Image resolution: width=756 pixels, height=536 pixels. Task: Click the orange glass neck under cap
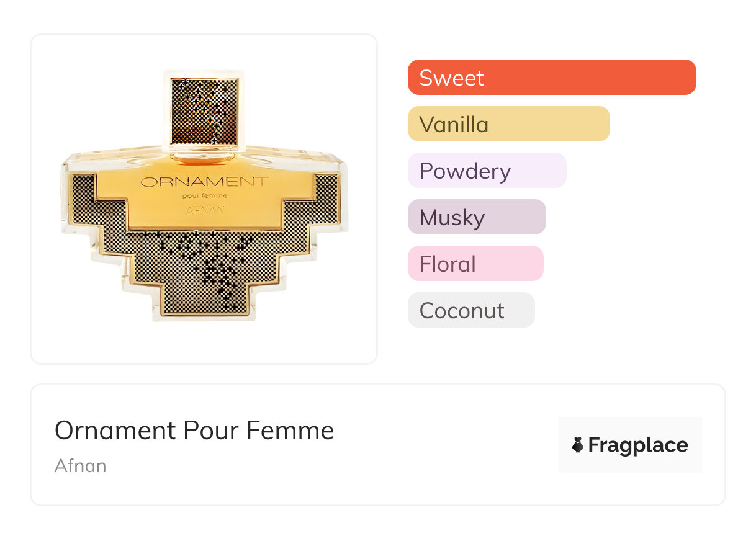(x=204, y=157)
